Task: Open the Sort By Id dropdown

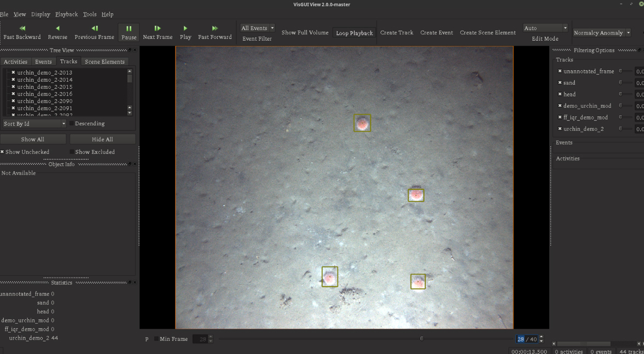Action: pyautogui.click(x=33, y=124)
